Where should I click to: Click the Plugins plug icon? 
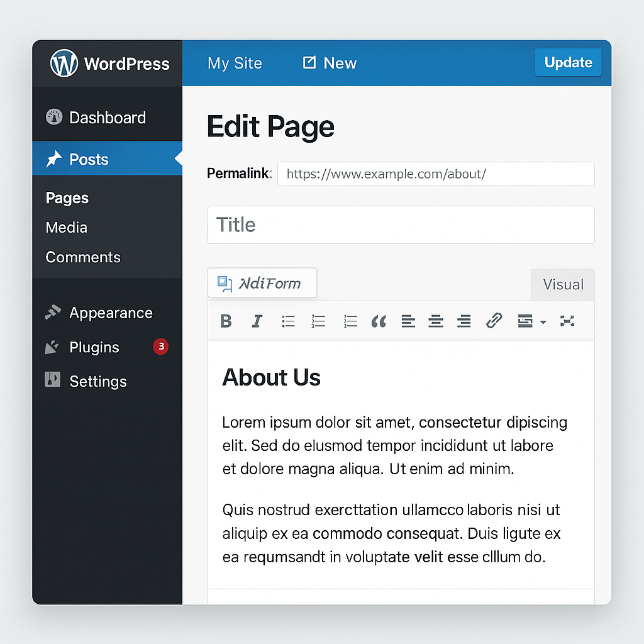tap(52, 347)
